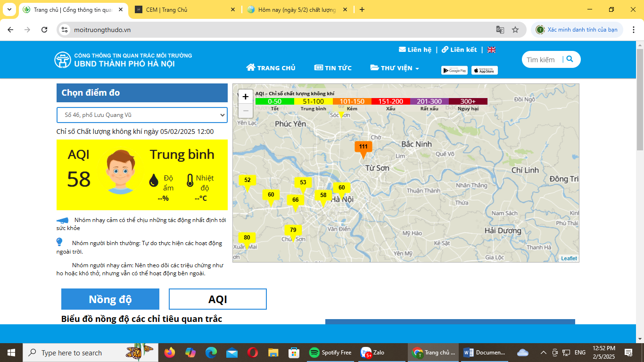Screen dimensions: 644x362
Task: Open Spotify Free from the taskbar
Action: click(330, 353)
